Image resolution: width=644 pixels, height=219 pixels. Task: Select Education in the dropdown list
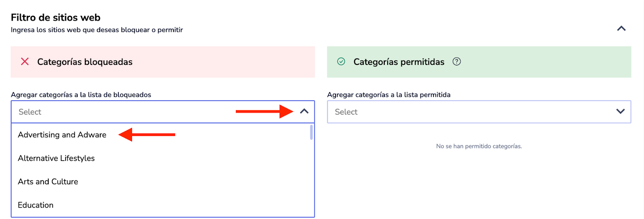[x=35, y=205]
